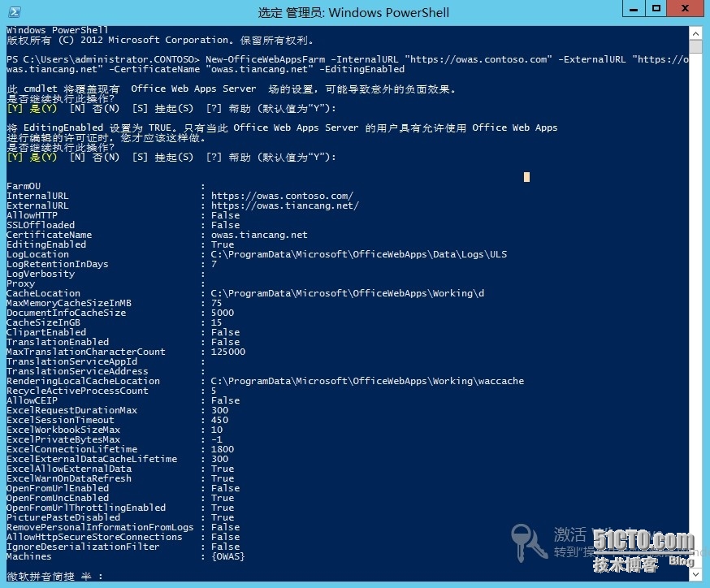
Task: Click the RenderingLocalCacheLocation path ending in waccache
Action: [367, 381]
